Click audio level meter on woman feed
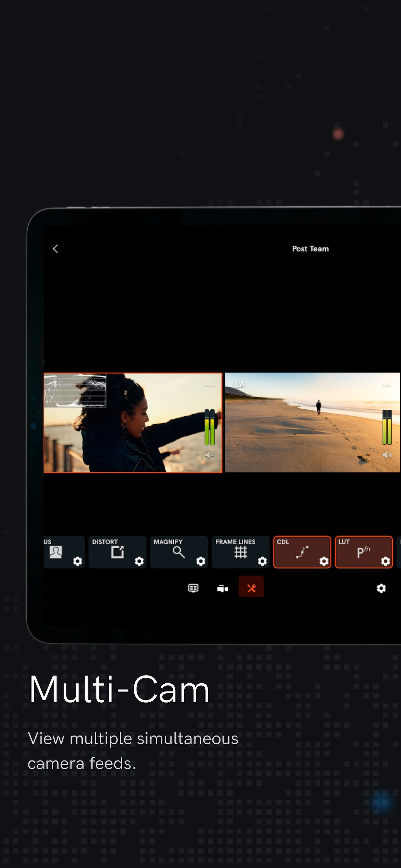Image resolution: width=401 pixels, height=868 pixels. point(210,427)
